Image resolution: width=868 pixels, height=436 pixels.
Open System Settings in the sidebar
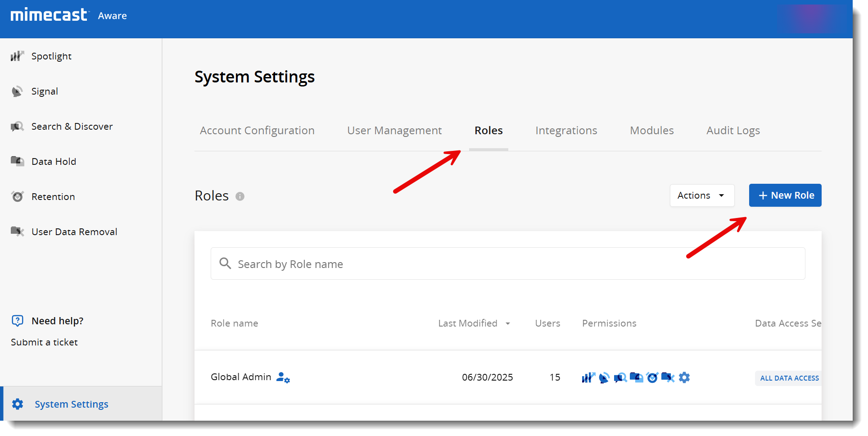[71, 404]
